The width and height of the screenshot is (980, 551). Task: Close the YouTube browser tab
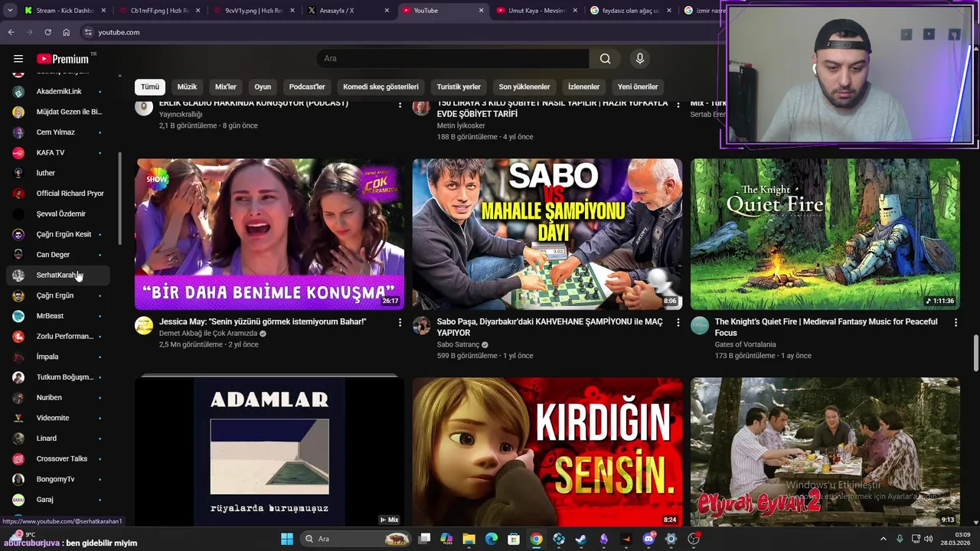coord(481,11)
